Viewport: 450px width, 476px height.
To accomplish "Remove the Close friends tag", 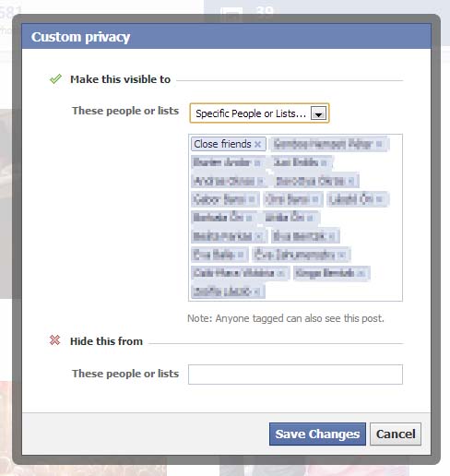I will point(258,144).
